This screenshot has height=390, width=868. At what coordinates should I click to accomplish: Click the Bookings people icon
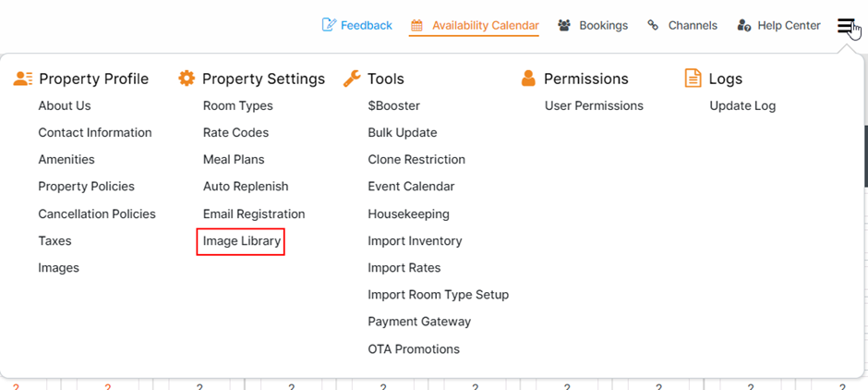[564, 25]
